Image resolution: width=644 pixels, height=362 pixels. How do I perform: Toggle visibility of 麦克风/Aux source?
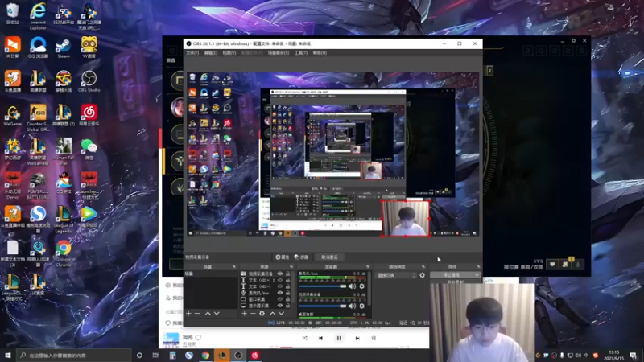point(280,293)
